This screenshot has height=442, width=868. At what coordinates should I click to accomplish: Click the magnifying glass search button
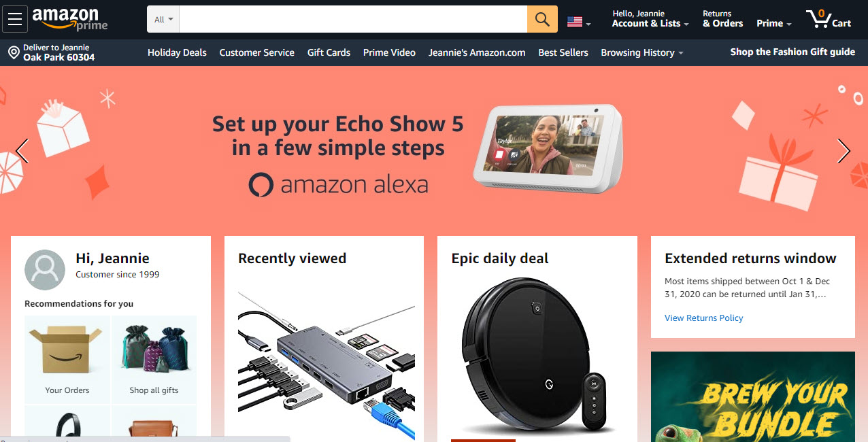click(x=542, y=19)
